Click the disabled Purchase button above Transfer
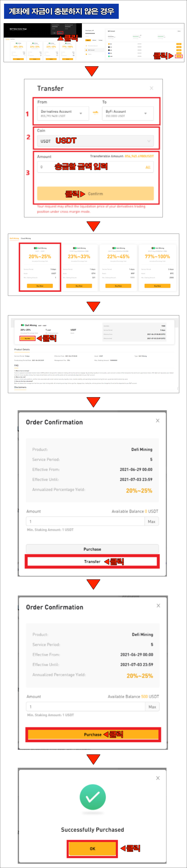The image size is (187, 868). (x=92, y=549)
